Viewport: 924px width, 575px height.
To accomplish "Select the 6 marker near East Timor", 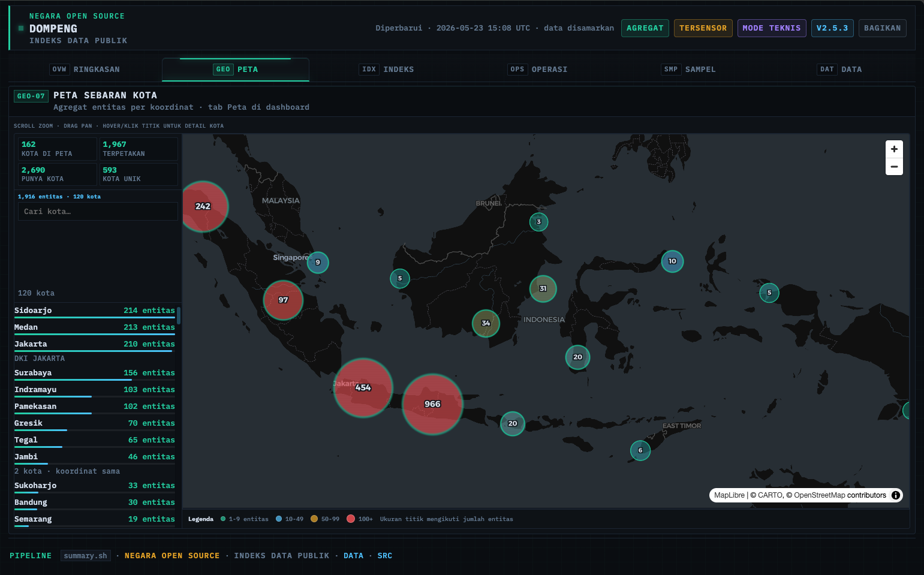I will click(640, 450).
